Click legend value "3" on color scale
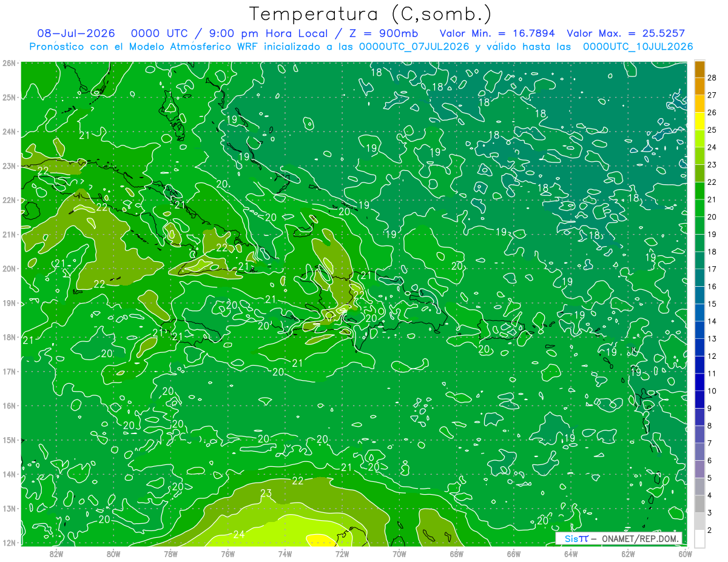Screen dimensions: 728x562 (710, 513)
